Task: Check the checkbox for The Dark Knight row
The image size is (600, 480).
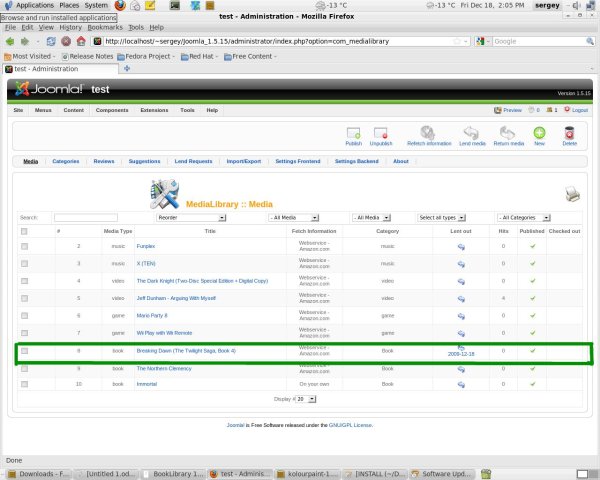Action: point(24,281)
